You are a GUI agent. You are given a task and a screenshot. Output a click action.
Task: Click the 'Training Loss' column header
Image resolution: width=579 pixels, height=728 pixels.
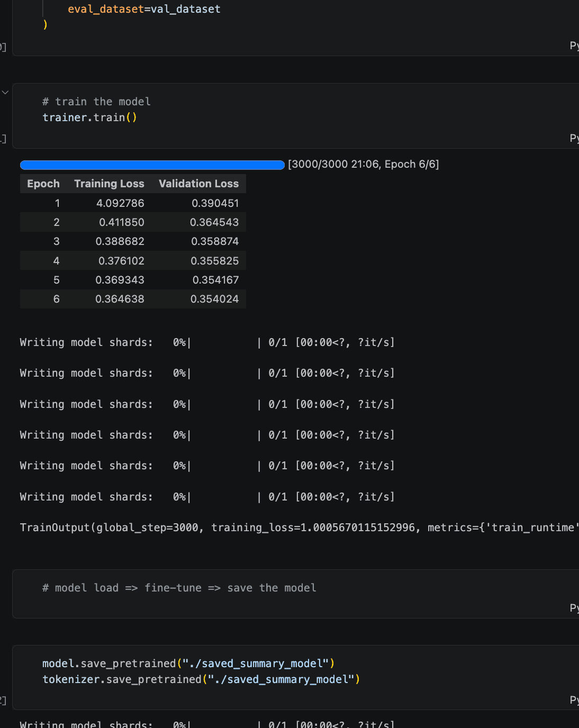coord(109,184)
